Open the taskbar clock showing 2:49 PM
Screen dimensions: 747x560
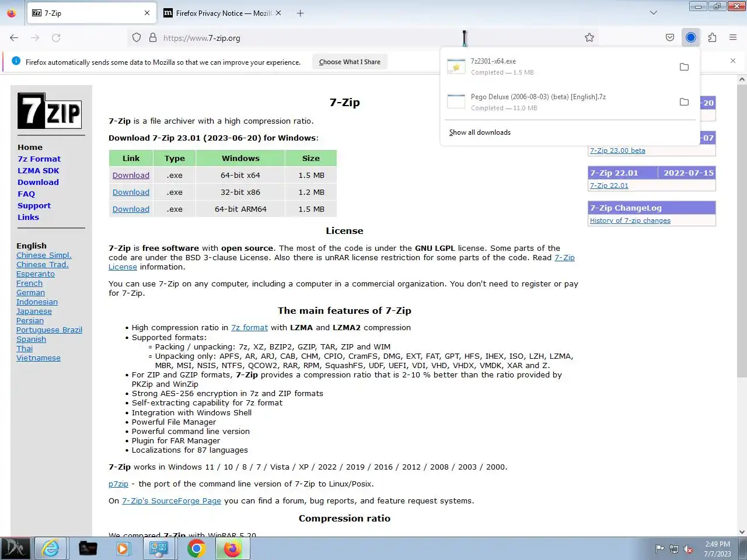tap(717, 549)
